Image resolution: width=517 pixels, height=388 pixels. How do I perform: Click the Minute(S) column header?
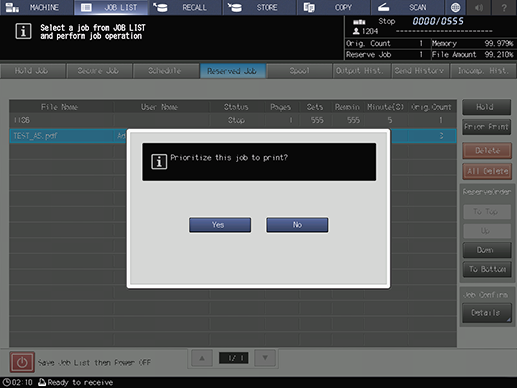coord(386,107)
